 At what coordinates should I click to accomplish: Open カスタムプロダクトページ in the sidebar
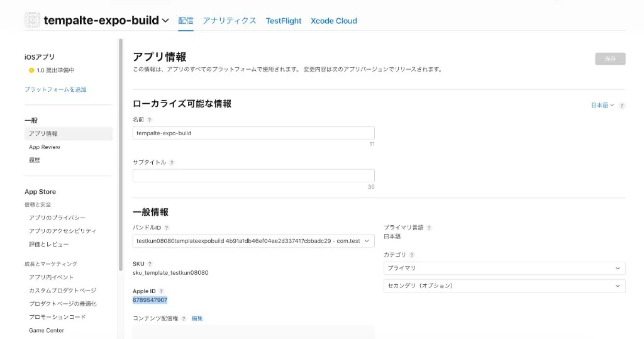pos(62,291)
